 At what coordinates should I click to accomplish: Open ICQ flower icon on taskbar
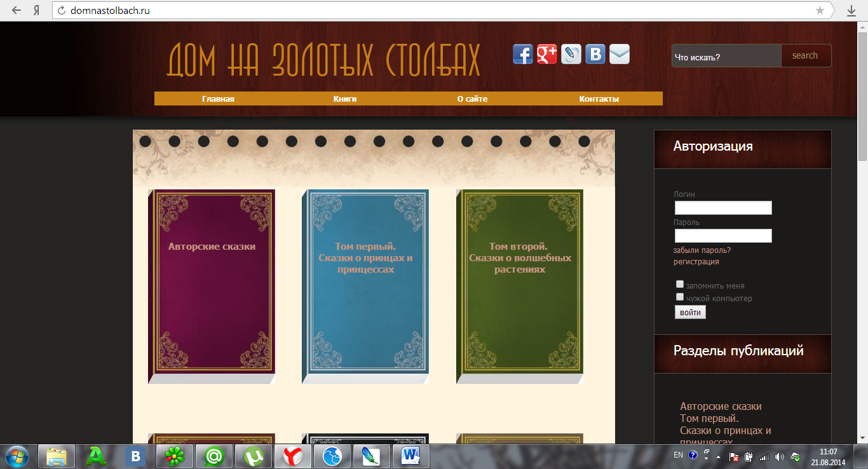pyautogui.click(x=175, y=456)
